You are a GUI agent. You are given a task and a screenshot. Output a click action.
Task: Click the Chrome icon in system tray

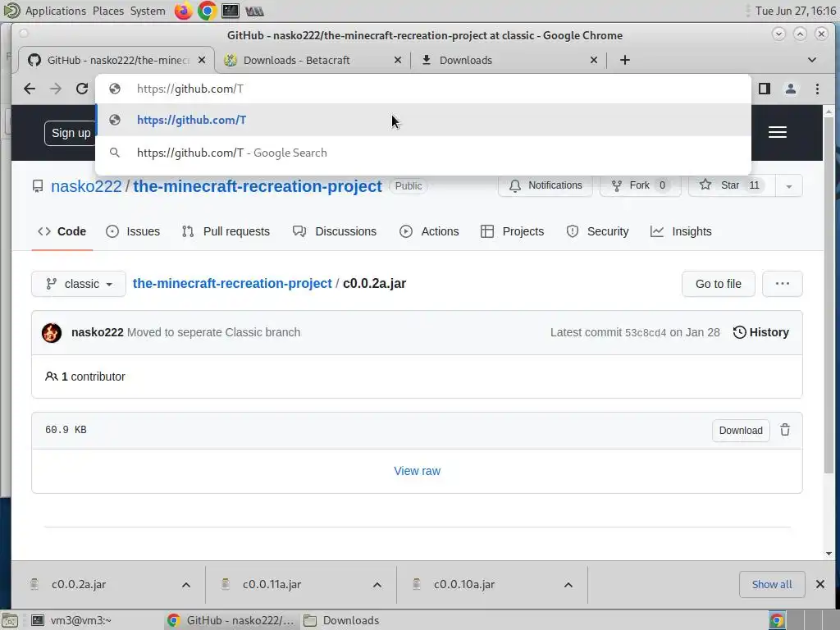point(777,620)
